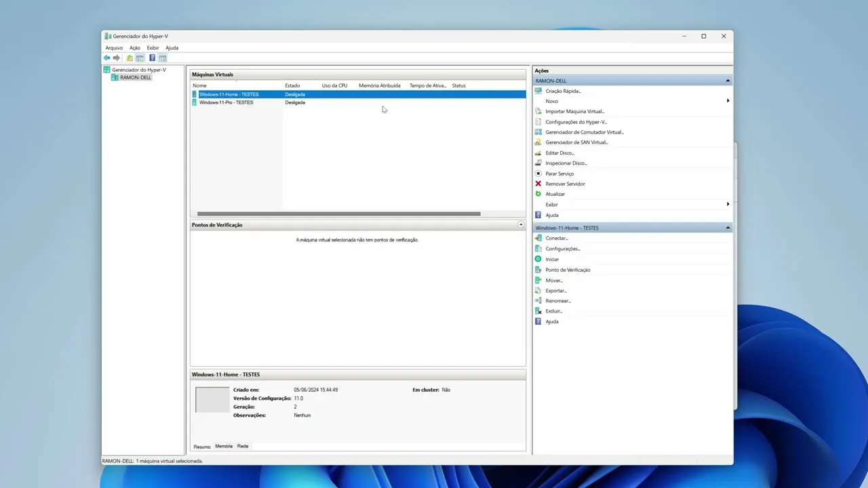This screenshot has width=868, height=488.
Task: Click the green Atualizar refresh icon
Action: tap(538, 194)
